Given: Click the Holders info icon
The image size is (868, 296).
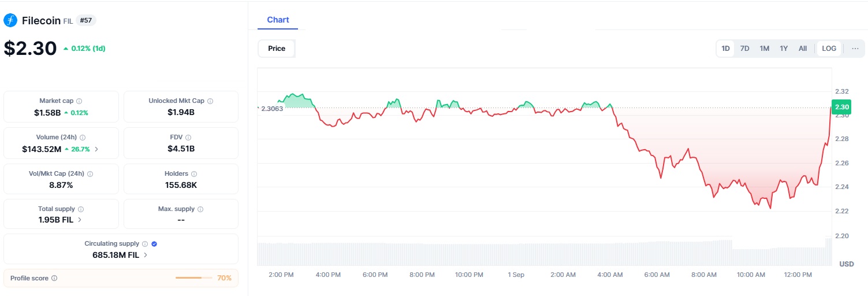Looking at the screenshot, I should 194,173.
